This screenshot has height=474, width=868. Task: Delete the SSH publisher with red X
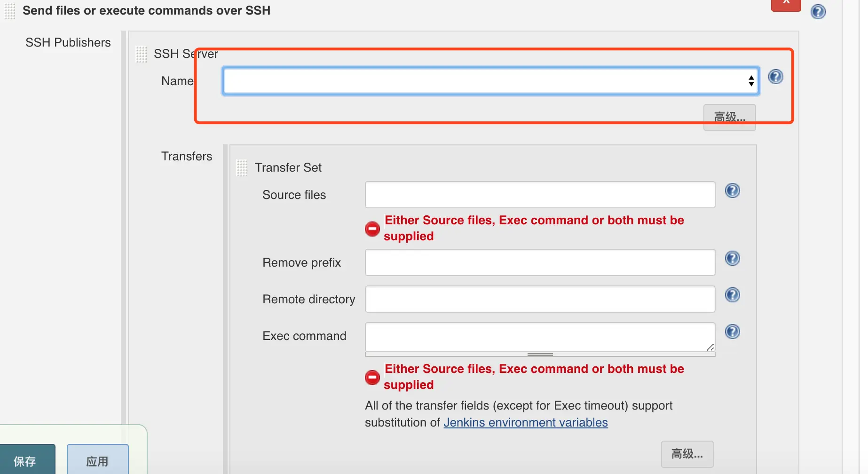[786, 4]
